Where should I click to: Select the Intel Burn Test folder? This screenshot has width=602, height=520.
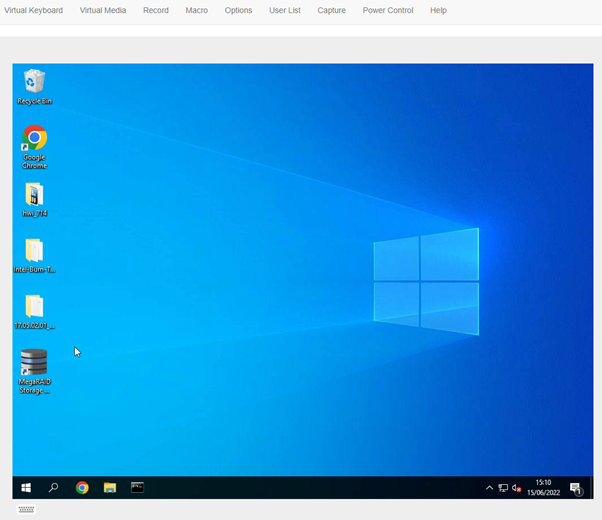[34, 251]
